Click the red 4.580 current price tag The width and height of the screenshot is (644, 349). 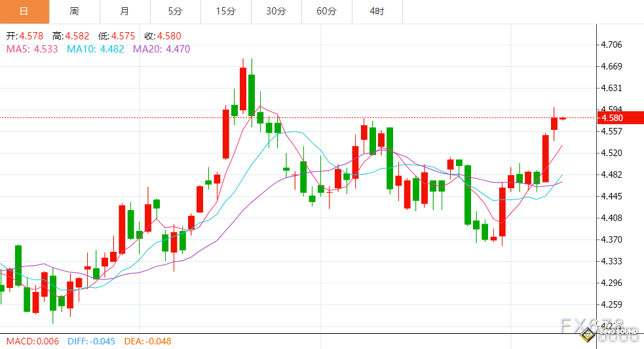click(620, 118)
